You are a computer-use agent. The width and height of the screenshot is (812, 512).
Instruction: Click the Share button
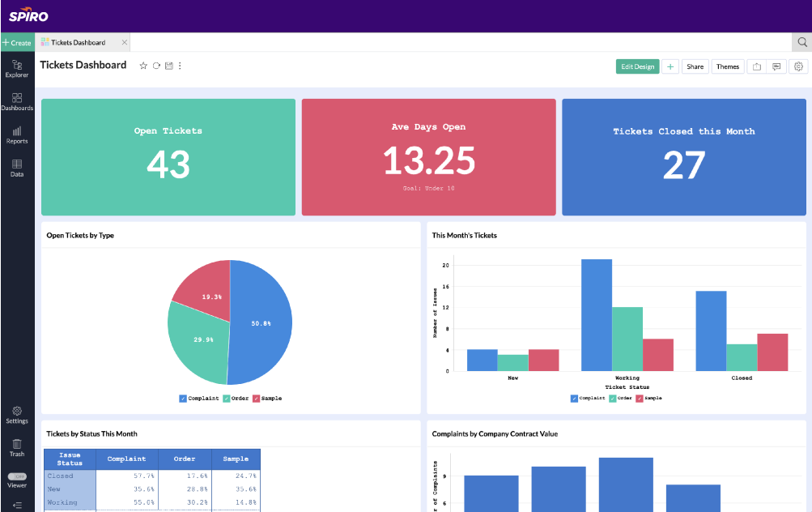(x=695, y=66)
